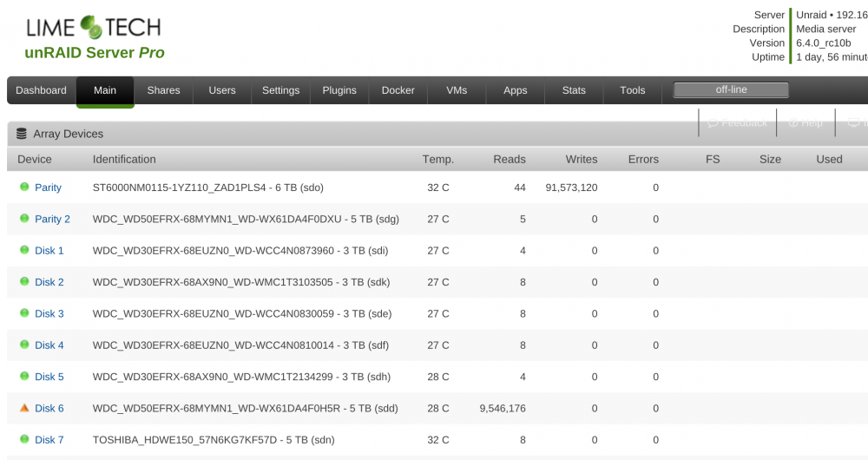Viewport: 868px width, 460px height.
Task: Open the Users tab
Action: click(222, 90)
